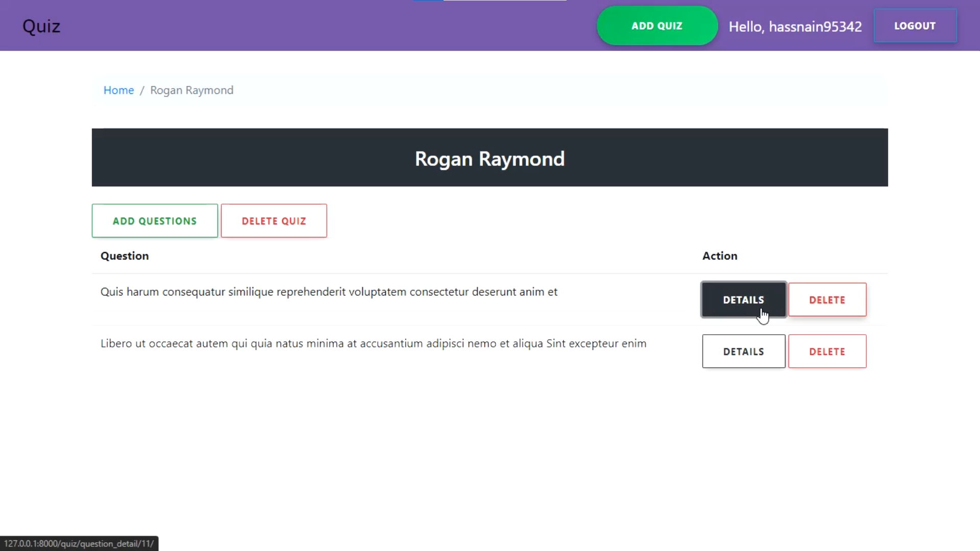Open DETAILS for the 'Quis harum' question

click(x=743, y=300)
